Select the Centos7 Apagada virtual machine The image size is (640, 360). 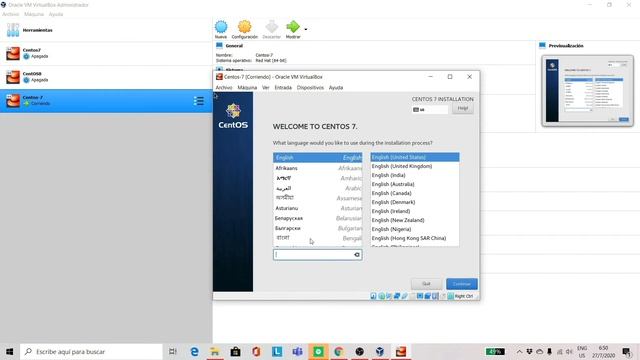[106, 53]
